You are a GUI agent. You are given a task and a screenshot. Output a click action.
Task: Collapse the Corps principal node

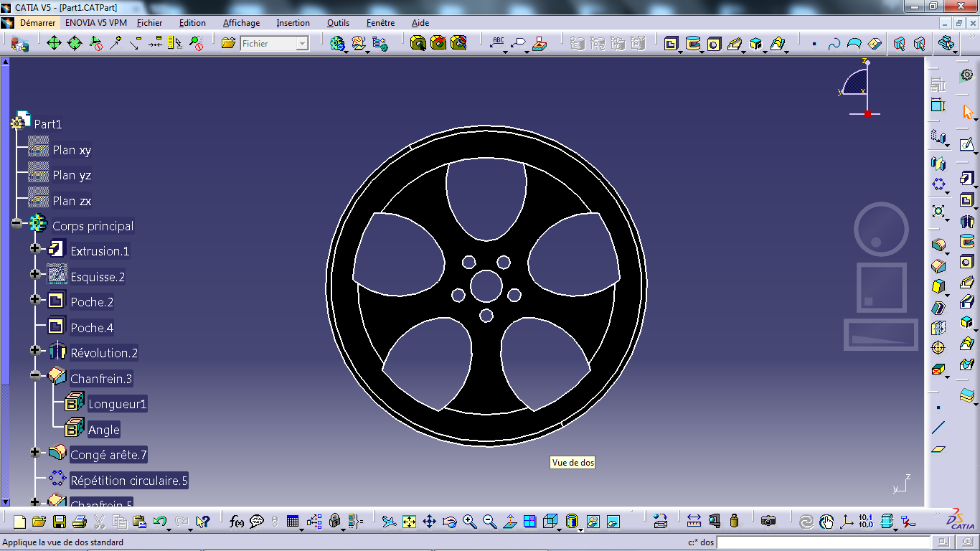(x=17, y=224)
